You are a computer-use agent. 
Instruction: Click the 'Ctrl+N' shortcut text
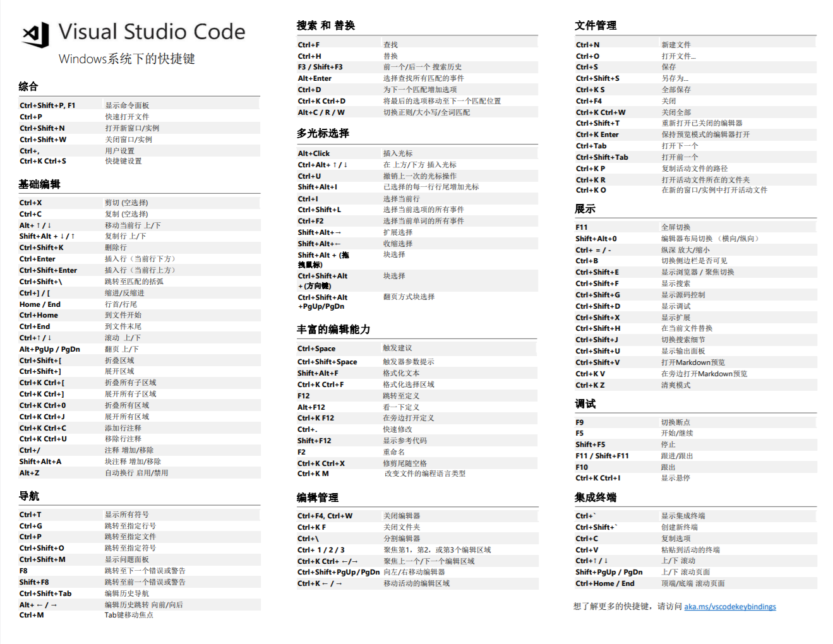coord(588,45)
